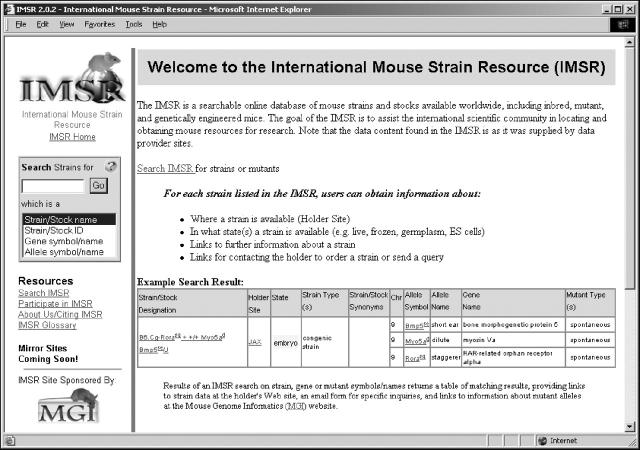The height and width of the screenshot is (450, 640).
Task: Select Strain/Stock name in the list
Action: pyautogui.click(x=69, y=220)
